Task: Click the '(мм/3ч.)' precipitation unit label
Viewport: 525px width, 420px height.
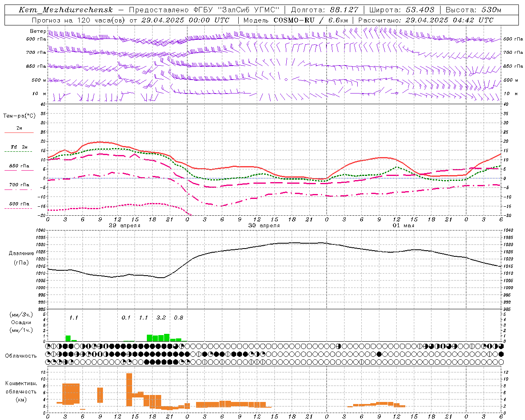Action: point(21,315)
